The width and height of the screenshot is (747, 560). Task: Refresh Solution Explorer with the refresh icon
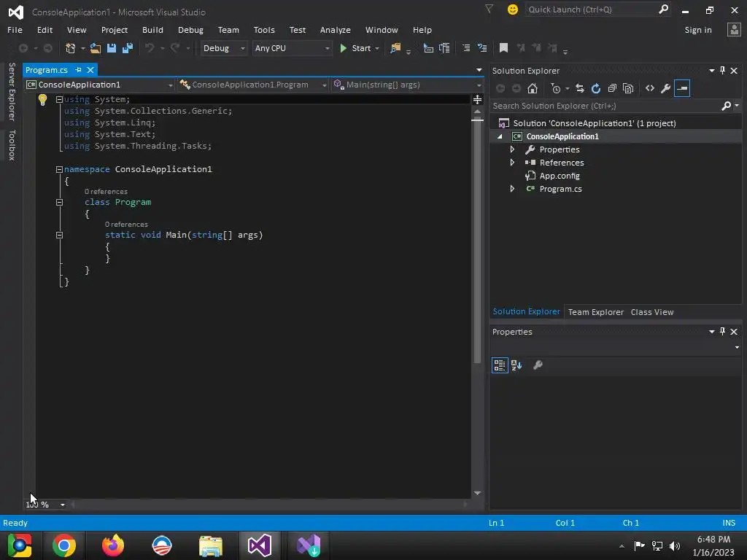(596, 88)
